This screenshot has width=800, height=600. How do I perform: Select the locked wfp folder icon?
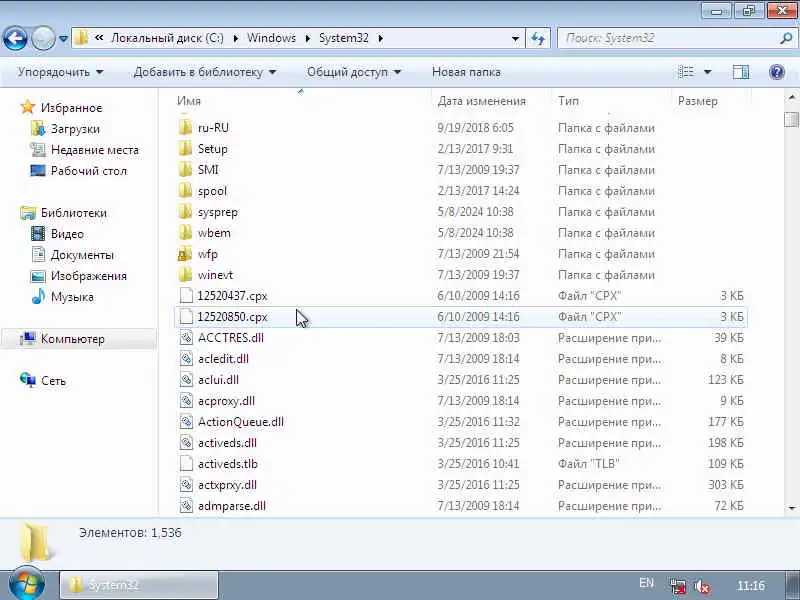point(185,254)
